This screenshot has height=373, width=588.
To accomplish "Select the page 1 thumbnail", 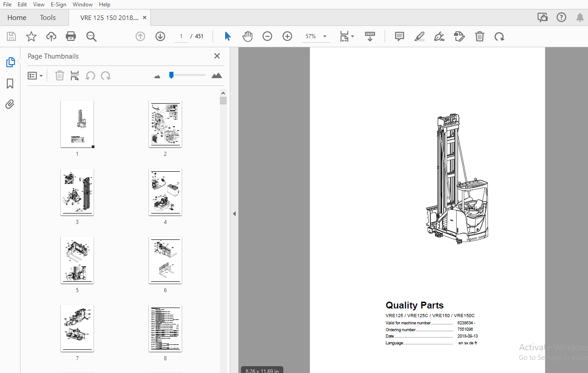I will click(77, 124).
